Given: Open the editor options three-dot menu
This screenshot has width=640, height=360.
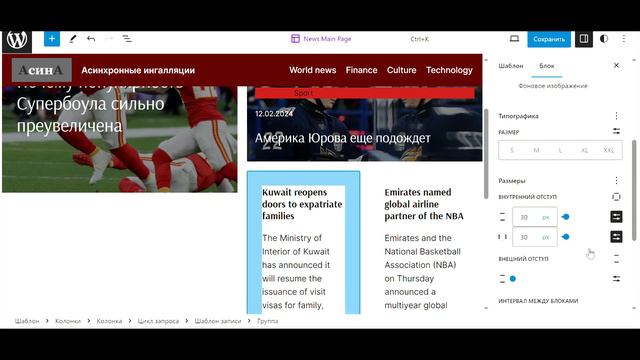Looking at the screenshot, I should tap(624, 39).
